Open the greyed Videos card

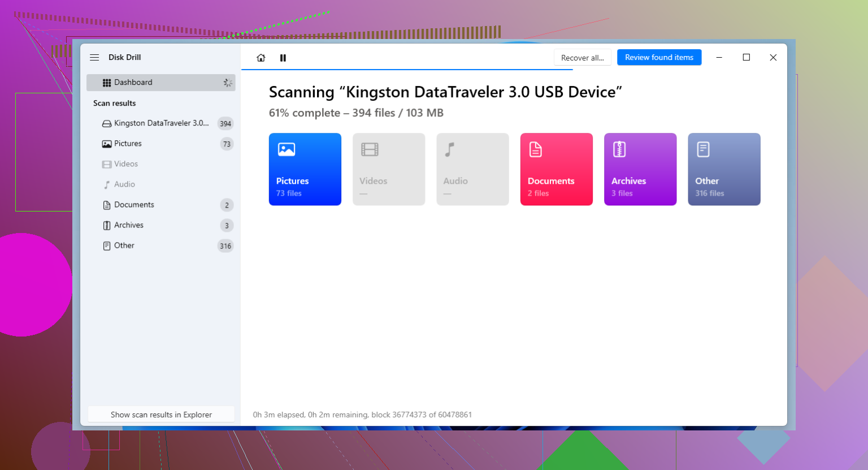(x=389, y=169)
